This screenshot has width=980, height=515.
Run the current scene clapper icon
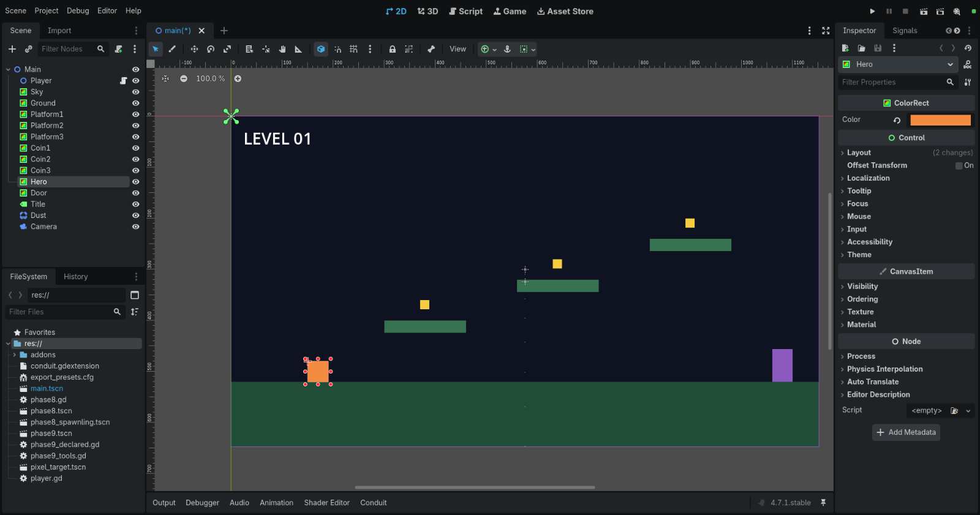[924, 11]
